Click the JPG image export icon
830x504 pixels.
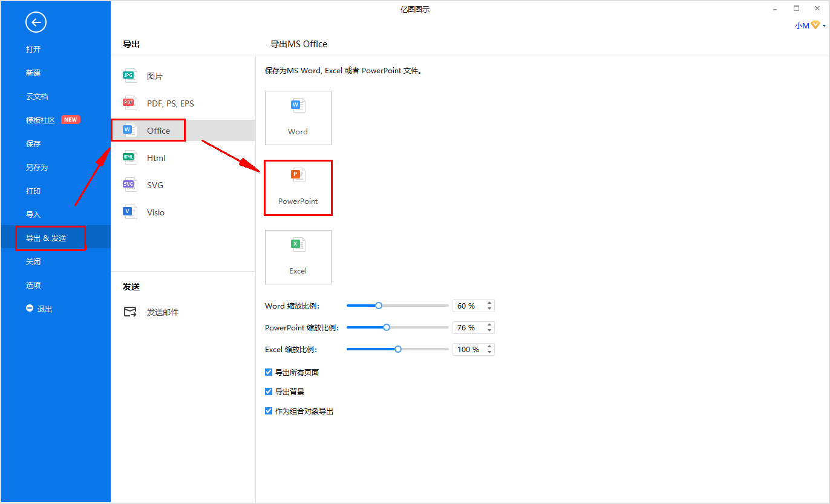pyautogui.click(x=129, y=76)
